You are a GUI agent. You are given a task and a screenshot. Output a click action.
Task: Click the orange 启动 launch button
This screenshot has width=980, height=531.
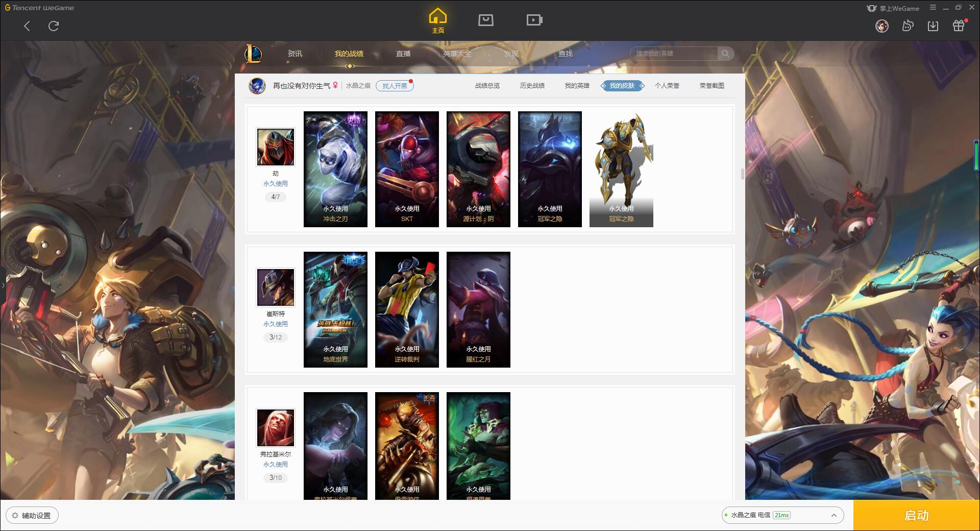916,515
